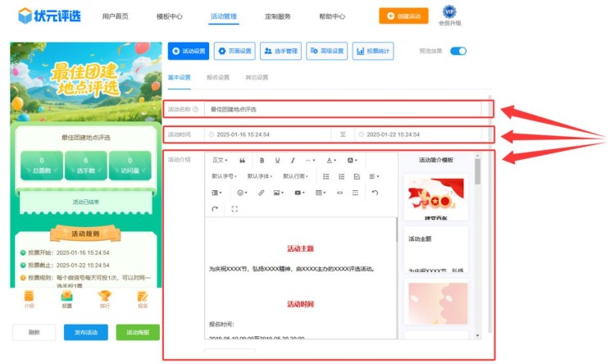Open 模板中心 in the top navigation

(x=169, y=16)
